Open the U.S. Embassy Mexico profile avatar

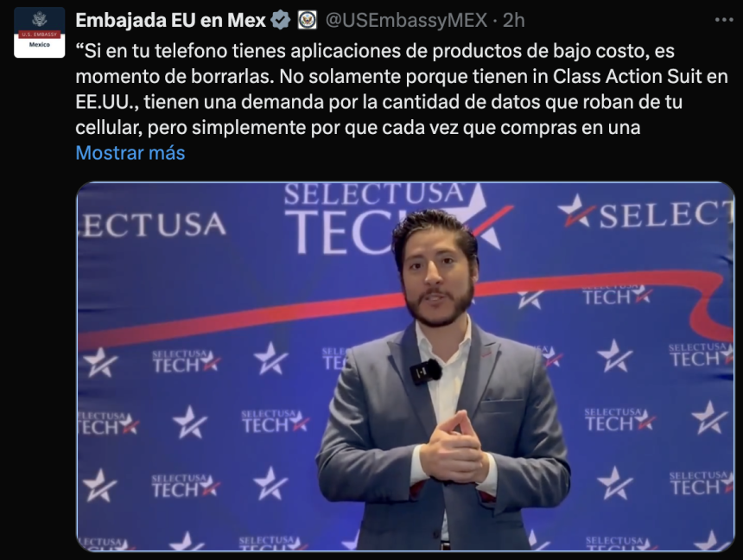tap(40, 32)
